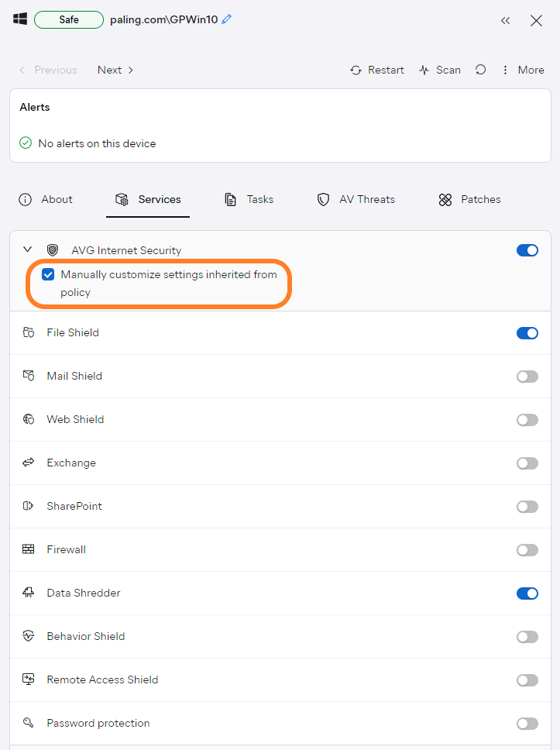Click 'No alerts on this device' text
The width and height of the screenshot is (560, 750).
97,143
